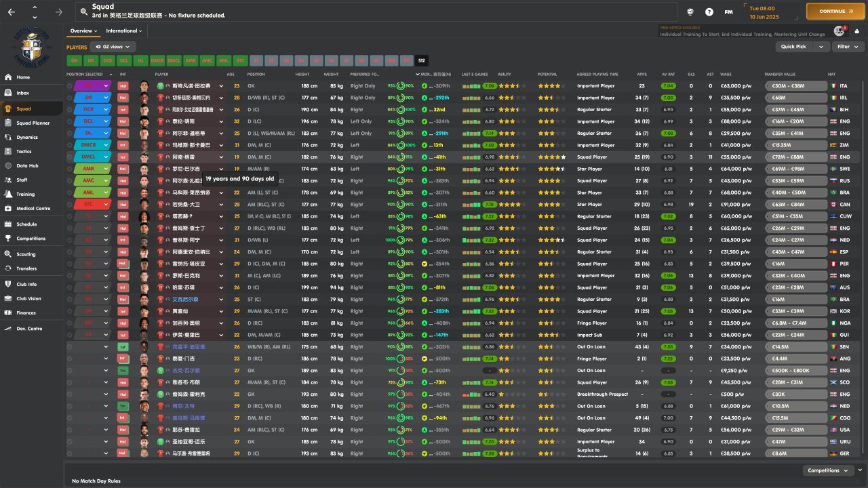Open staff advice notifications icon
This screenshot has height=488, width=868.
pos(840,30)
